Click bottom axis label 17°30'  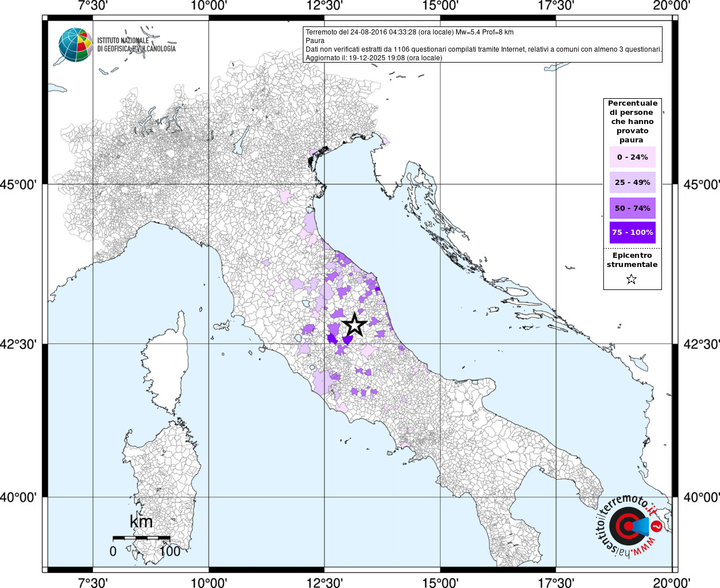coord(556,583)
